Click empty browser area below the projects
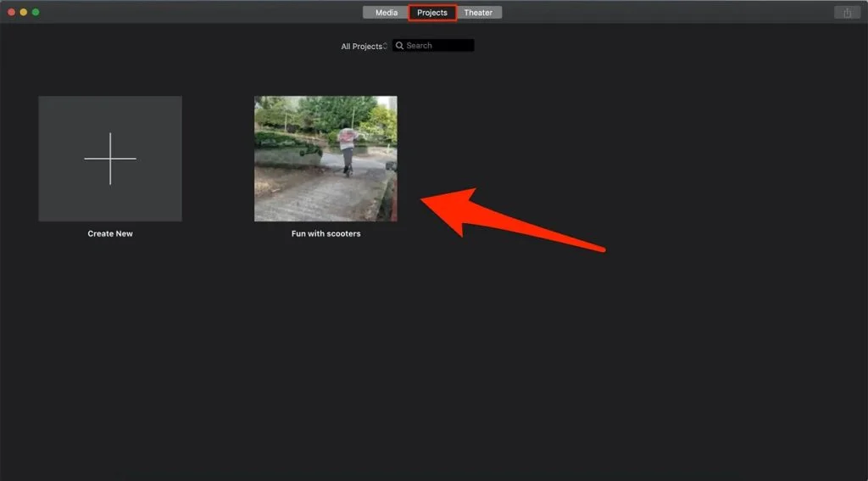868x481 pixels. point(424,365)
